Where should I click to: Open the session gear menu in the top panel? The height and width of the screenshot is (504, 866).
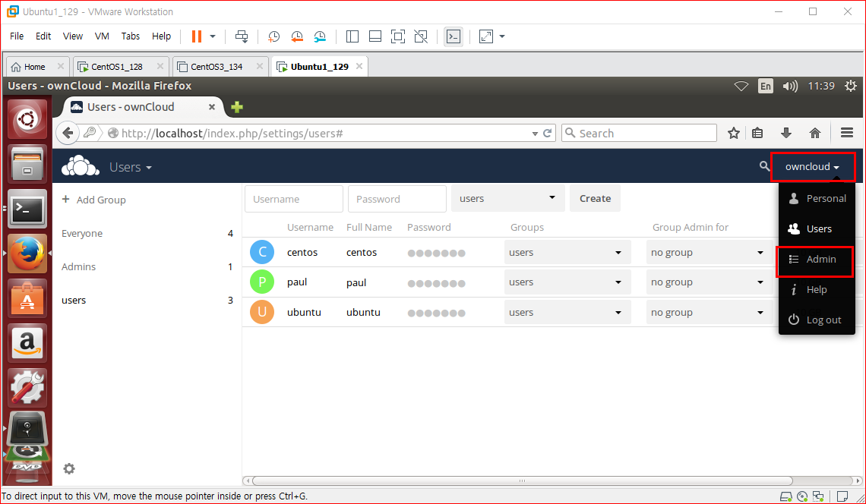coord(851,86)
